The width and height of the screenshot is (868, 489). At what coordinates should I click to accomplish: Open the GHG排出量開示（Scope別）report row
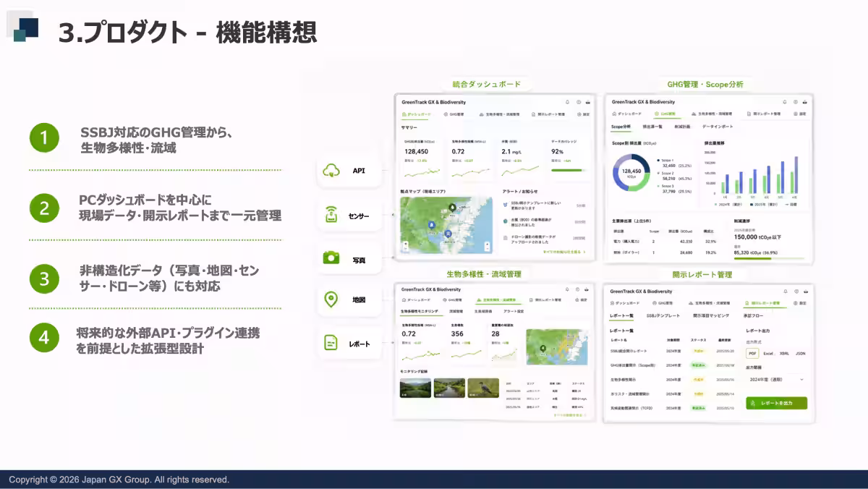pos(673,365)
